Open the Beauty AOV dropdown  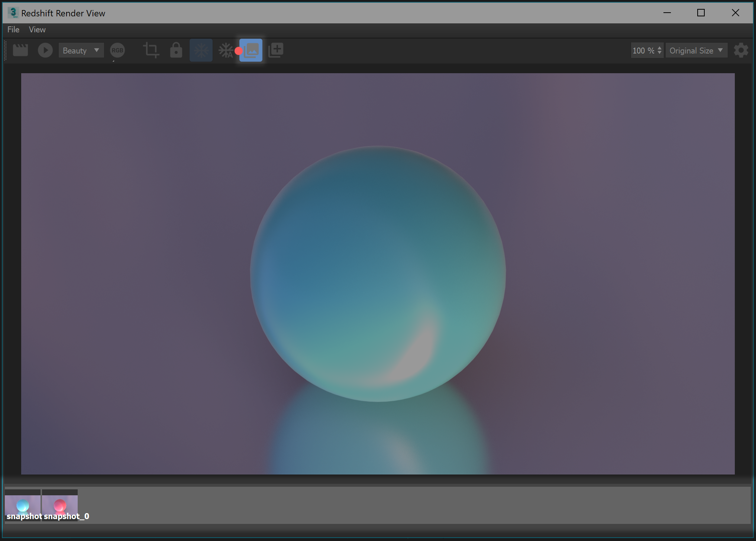coord(81,51)
